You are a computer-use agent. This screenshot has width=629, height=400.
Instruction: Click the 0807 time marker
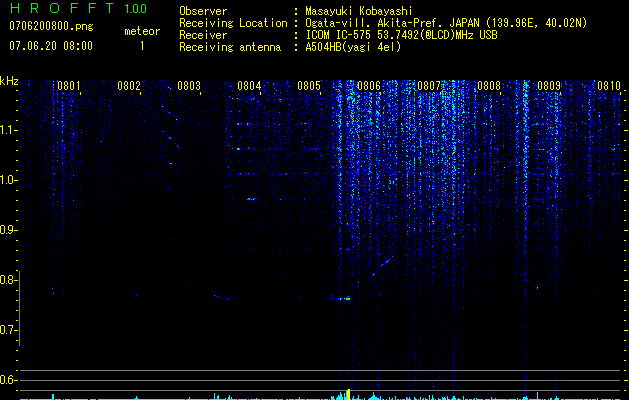pos(429,86)
